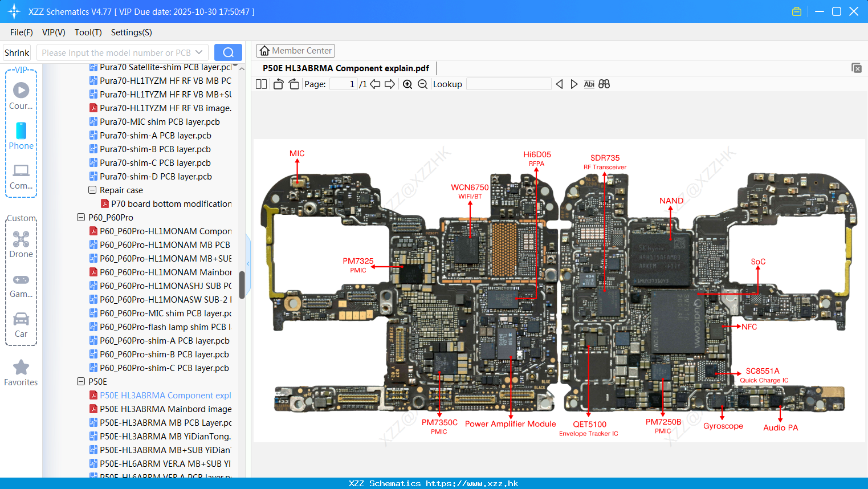Collapse the side panel with splitter handle

click(x=248, y=263)
